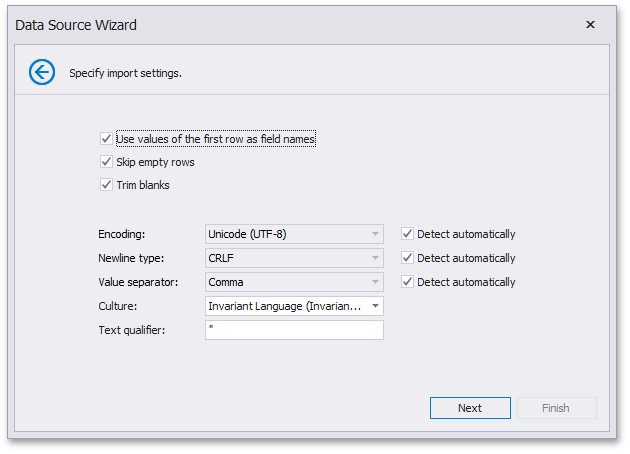
Task: Toggle Detect automatically for Encoding
Action: [x=406, y=234]
